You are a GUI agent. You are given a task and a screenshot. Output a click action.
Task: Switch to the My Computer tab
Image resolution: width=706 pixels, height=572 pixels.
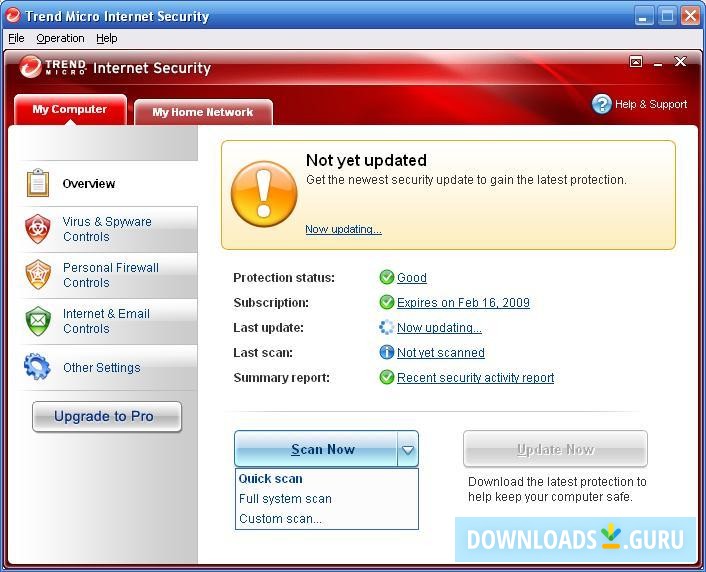70,109
